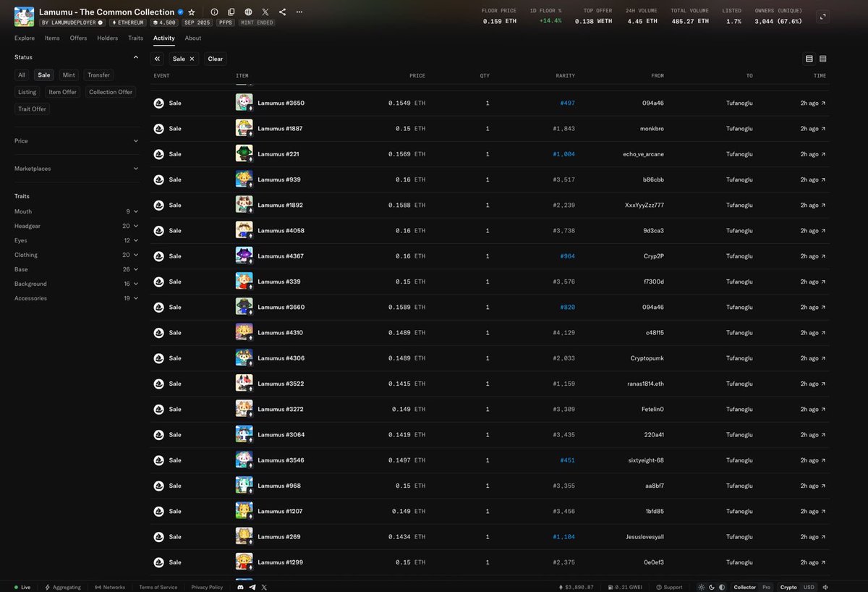Open the Telegram icon in the footer
The height and width of the screenshot is (592, 868).
252,587
